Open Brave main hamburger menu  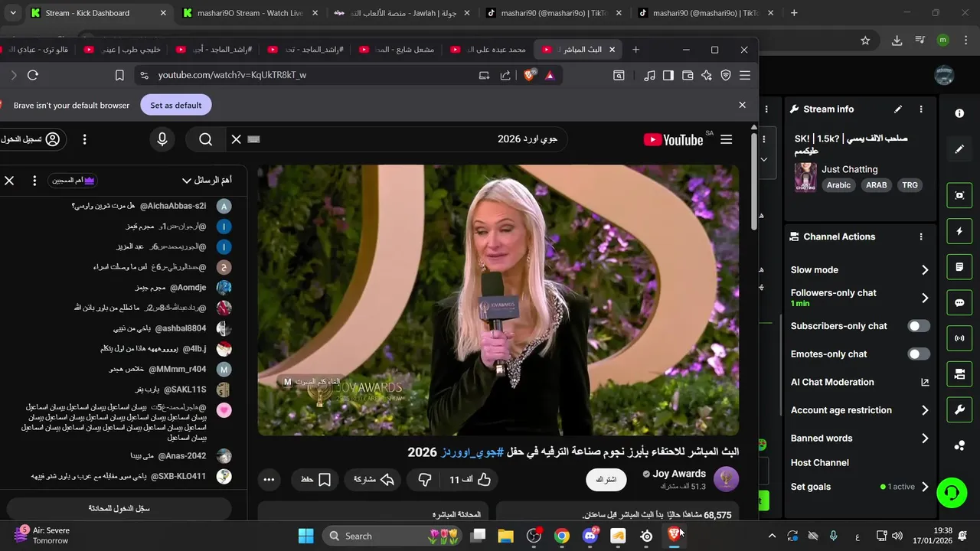(x=744, y=75)
